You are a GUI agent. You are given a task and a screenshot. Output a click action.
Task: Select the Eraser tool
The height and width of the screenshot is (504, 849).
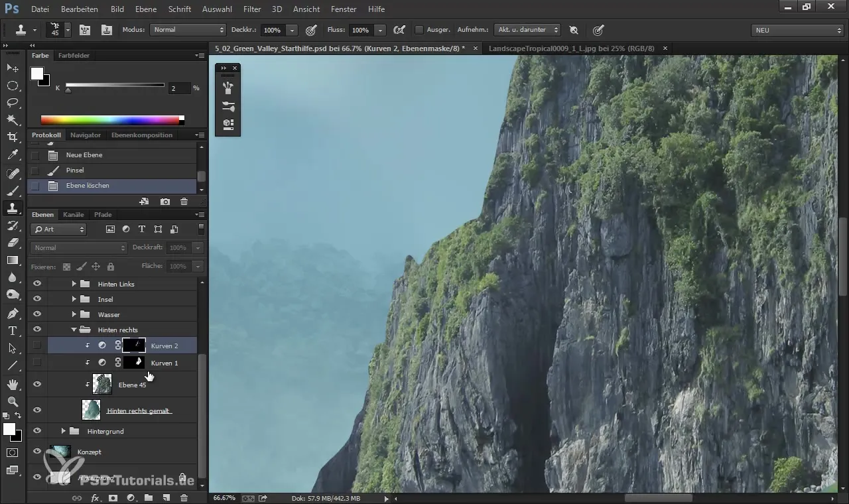[x=12, y=243]
